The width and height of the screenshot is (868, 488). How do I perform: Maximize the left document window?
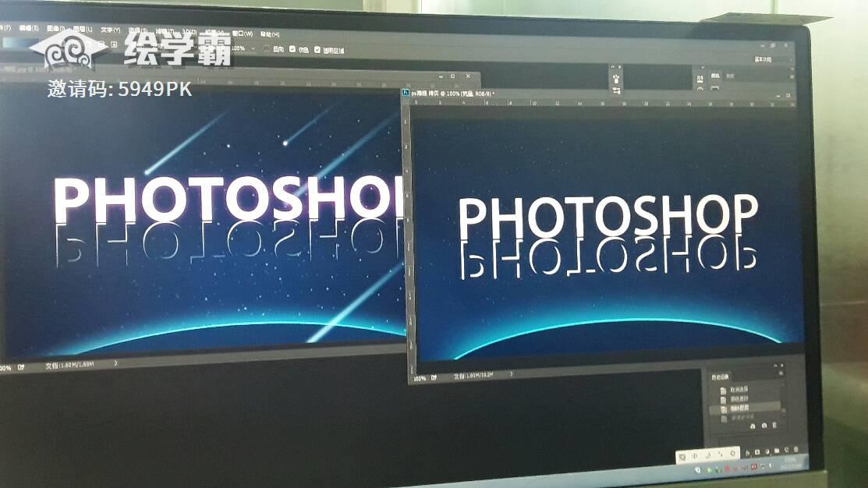[453, 76]
